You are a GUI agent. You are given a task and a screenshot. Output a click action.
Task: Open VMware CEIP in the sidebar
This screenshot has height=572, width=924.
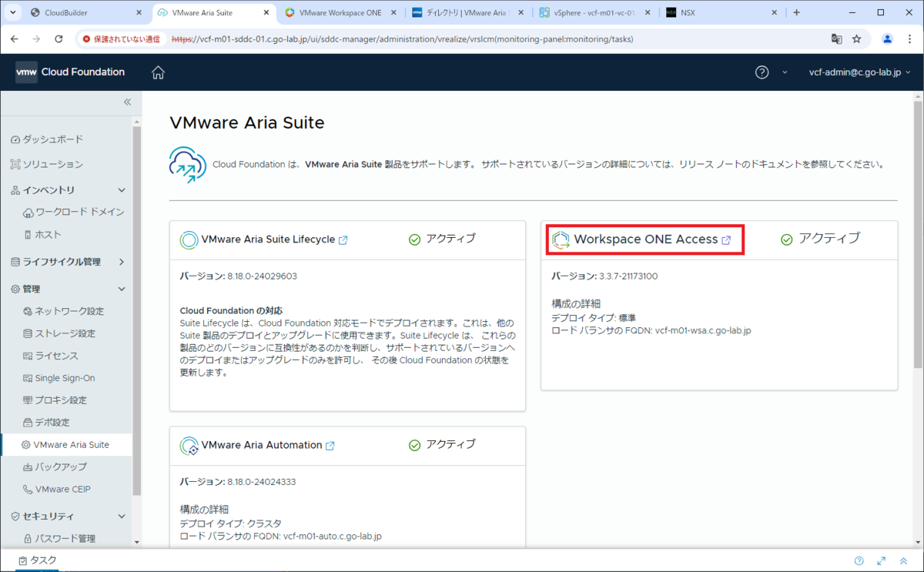click(x=58, y=489)
